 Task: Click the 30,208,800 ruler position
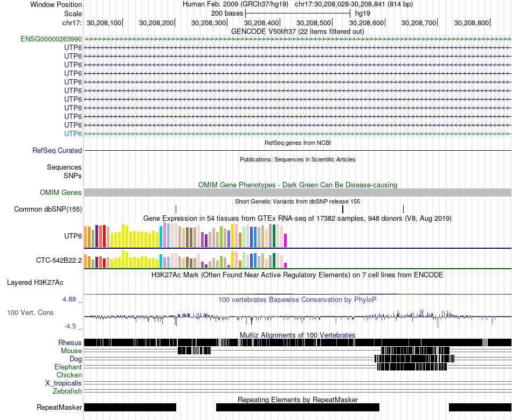coord(472,23)
